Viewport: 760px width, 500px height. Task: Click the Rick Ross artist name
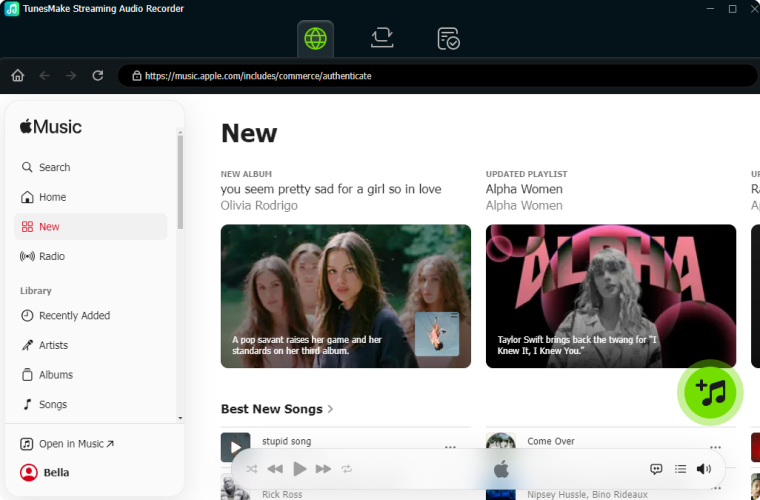pyautogui.click(x=282, y=495)
